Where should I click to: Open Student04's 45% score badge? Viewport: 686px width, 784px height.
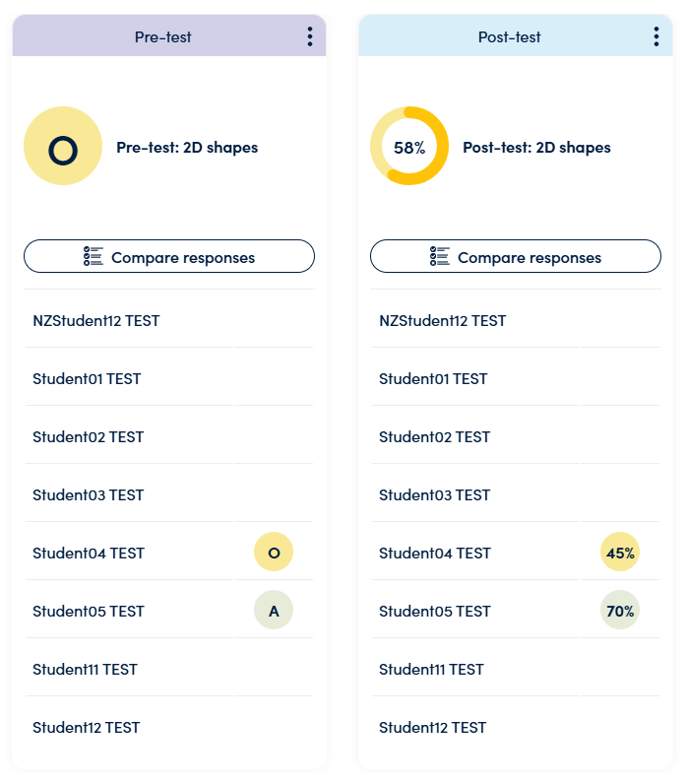coord(619,552)
